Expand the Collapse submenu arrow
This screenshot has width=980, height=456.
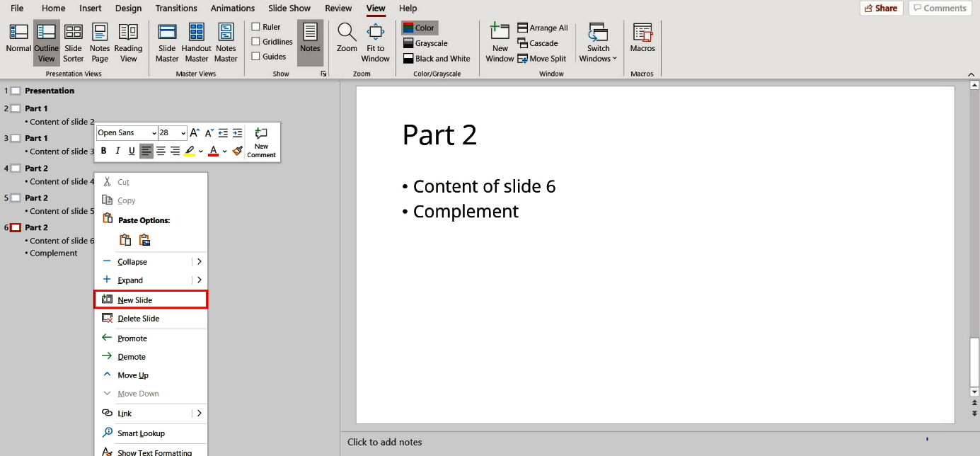click(x=199, y=261)
